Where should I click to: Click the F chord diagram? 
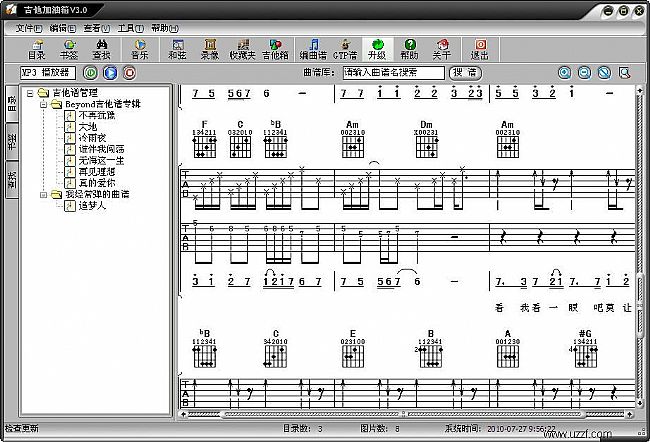tap(204, 139)
